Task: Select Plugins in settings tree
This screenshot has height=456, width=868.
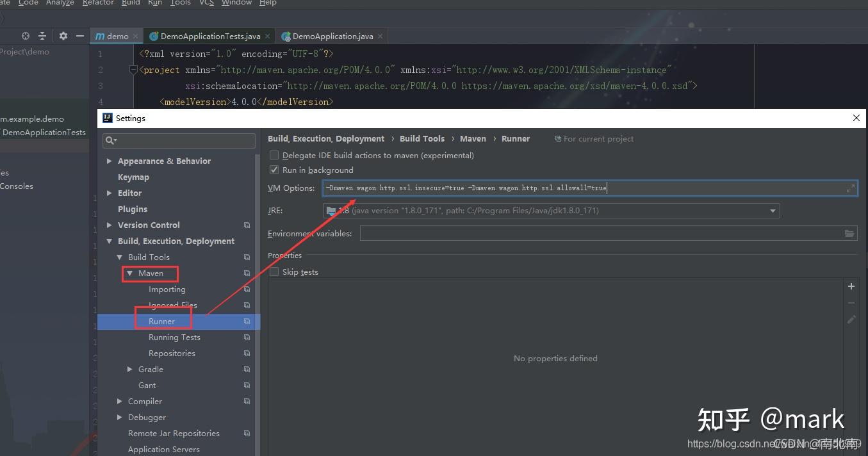Action: [133, 209]
